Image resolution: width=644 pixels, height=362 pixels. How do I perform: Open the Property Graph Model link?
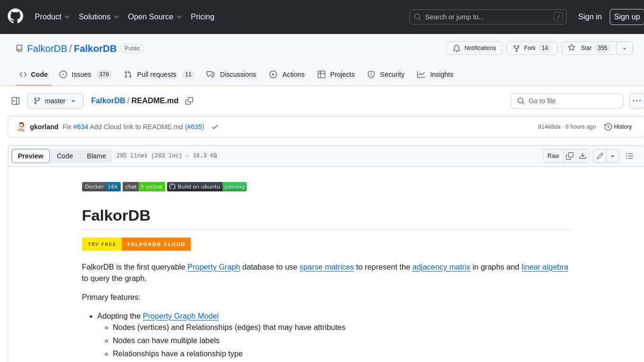pyautogui.click(x=181, y=316)
